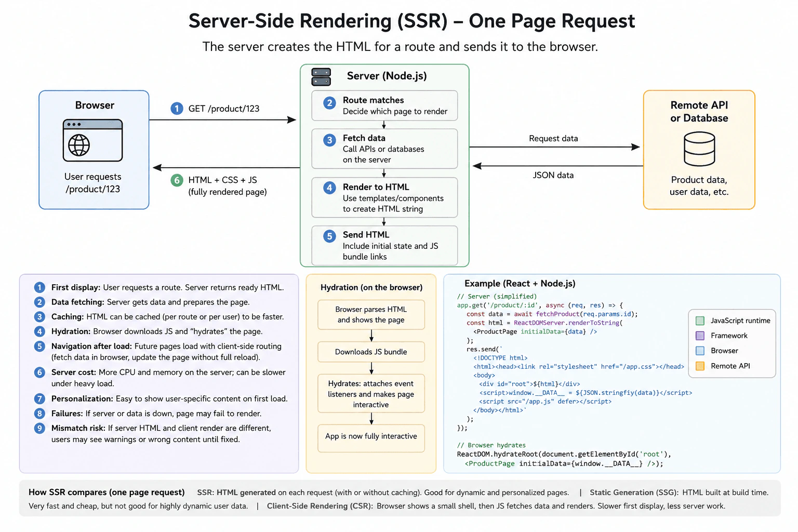This screenshot has width=798, height=532.
Task: Select the purple Framework legend swatch
Action: point(700,336)
